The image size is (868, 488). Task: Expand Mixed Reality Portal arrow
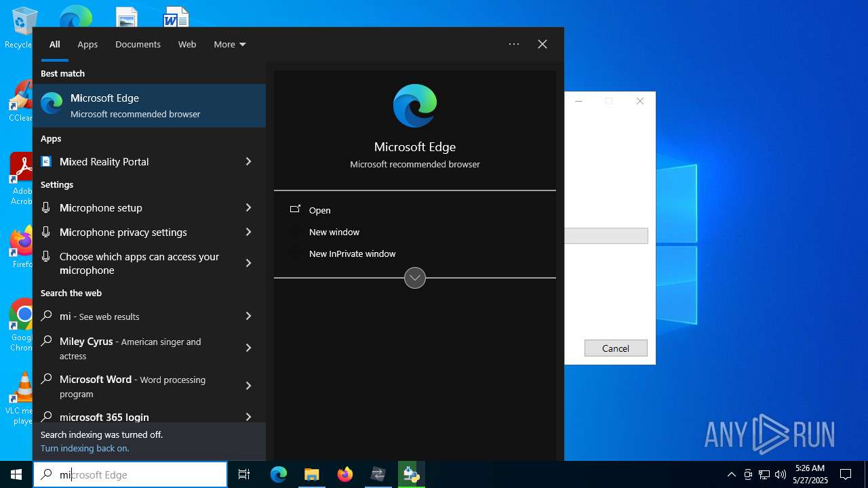click(248, 161)
